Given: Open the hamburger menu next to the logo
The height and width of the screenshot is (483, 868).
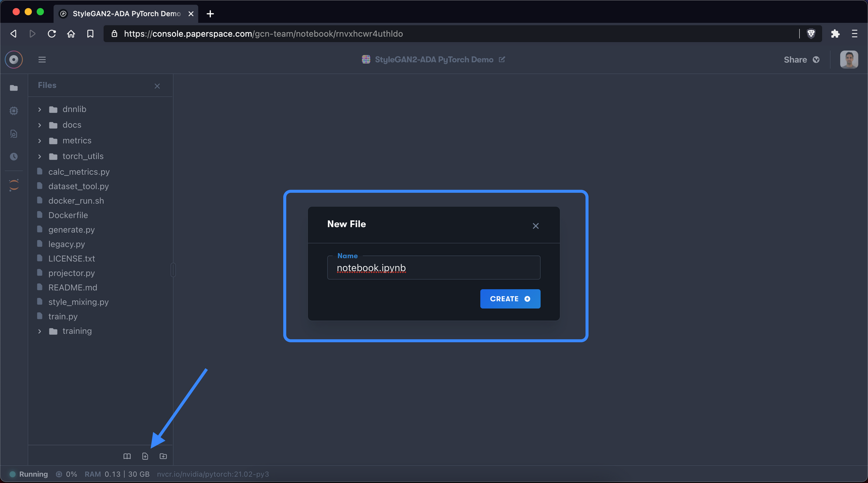Looking at the screenshot, I should click(42, 59).
